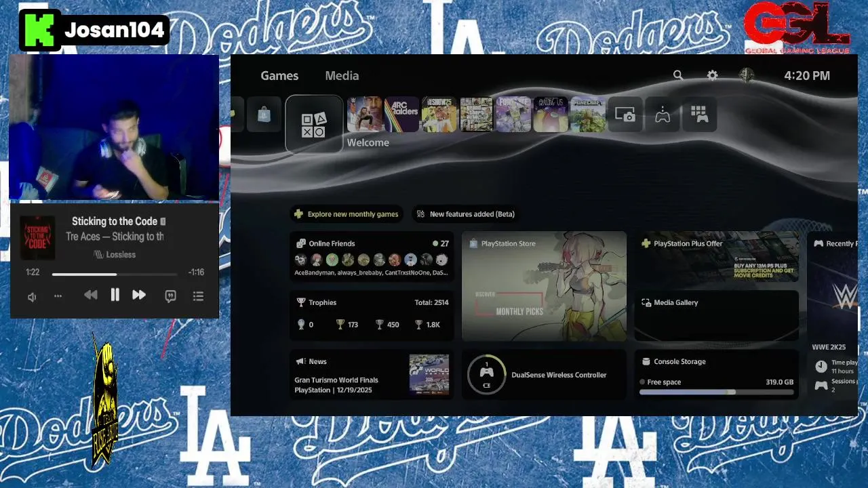Click the search magnifier icon
The width and height of the screenshot is (868, 488).
coord(678,75)
